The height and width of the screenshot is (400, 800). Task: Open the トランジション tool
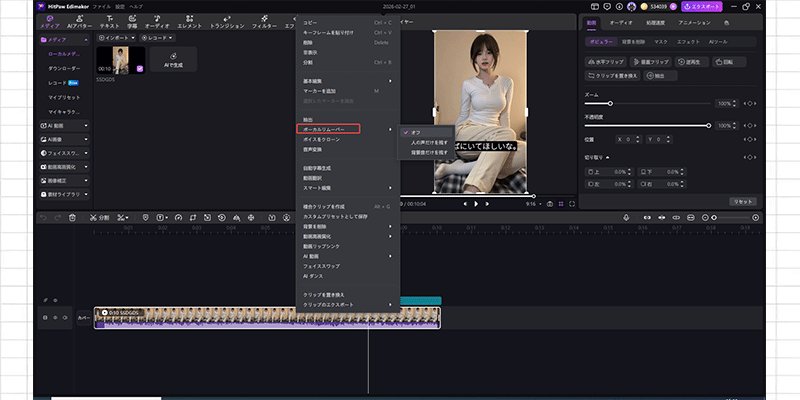coord(227,21)
